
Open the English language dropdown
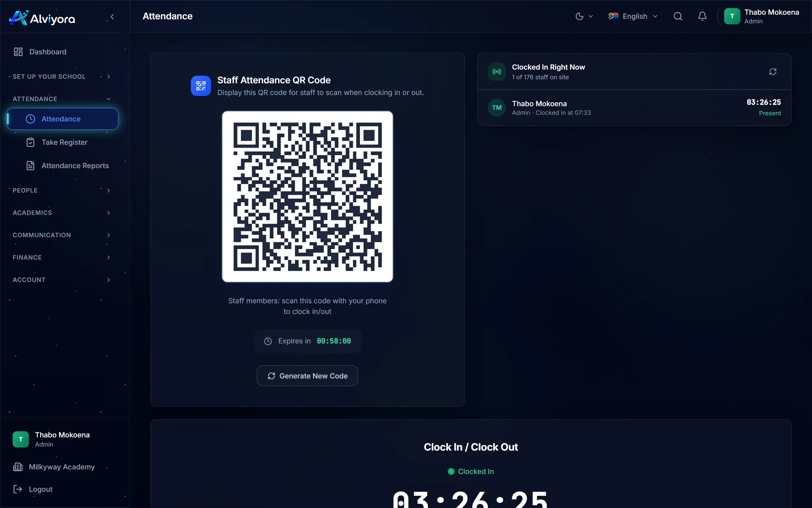tap(633, 16)
